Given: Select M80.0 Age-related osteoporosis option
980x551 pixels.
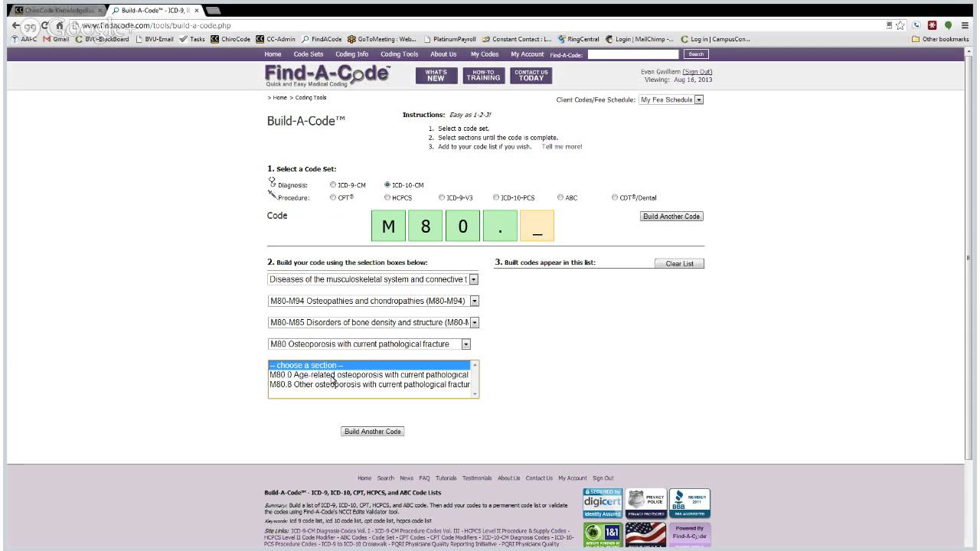Looking at the screenshot, I should (369, 375).
